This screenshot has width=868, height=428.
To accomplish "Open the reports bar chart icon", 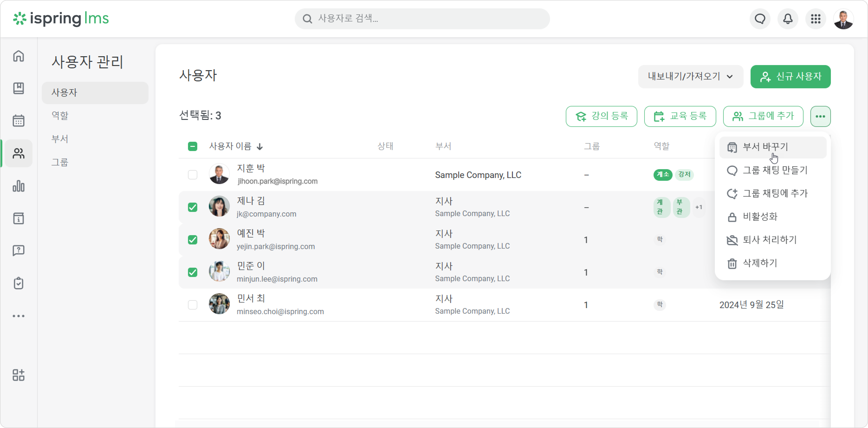I will [19, 186].
